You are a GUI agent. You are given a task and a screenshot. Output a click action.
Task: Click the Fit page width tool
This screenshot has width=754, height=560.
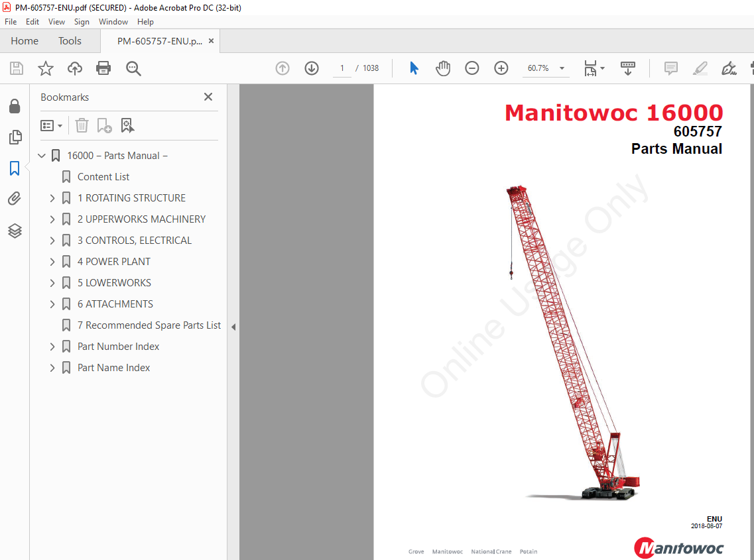[590, 68]
